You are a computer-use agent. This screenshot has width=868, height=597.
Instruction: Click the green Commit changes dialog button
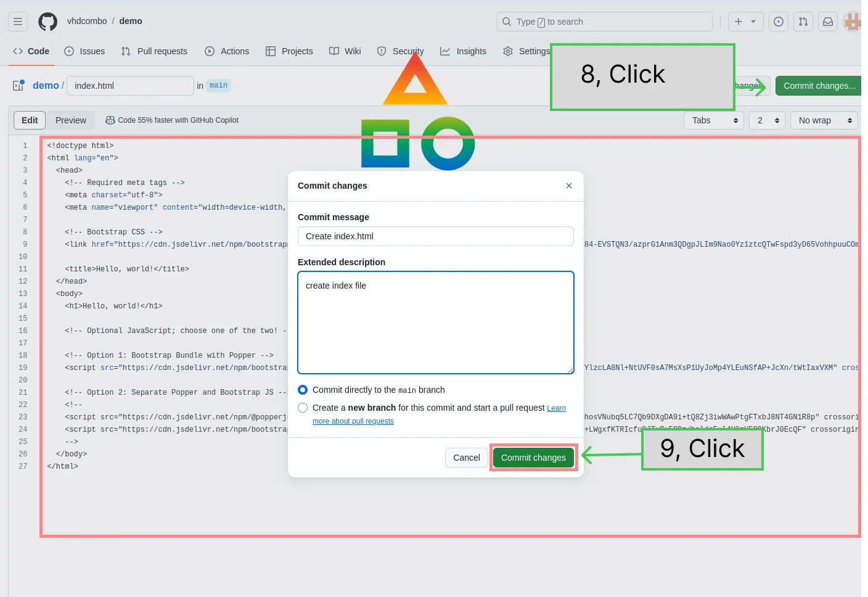pos(533,458)
